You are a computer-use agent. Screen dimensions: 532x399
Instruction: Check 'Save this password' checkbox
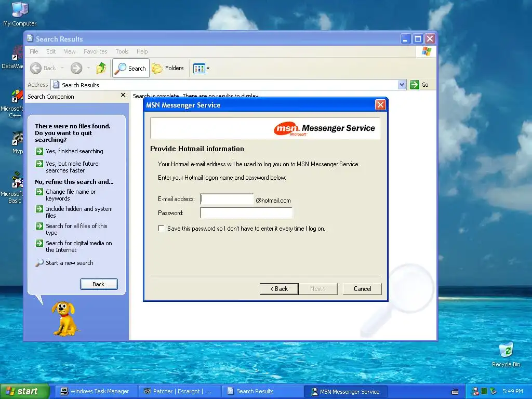pos(161,229)
